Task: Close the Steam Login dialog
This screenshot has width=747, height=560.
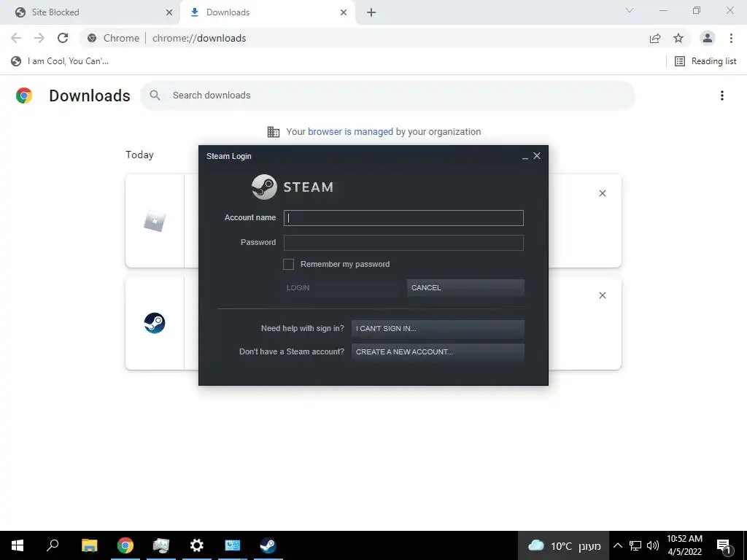Action: pos(537,156)
